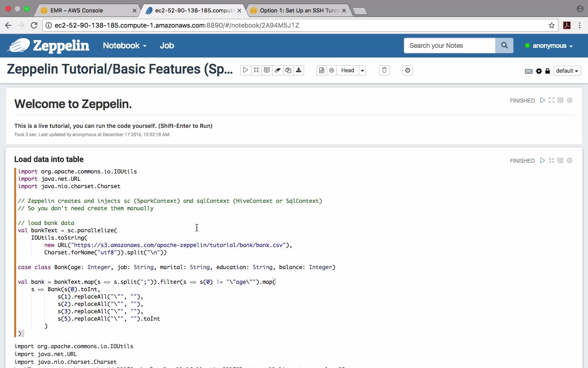Image resolution: width=588 pixels, height=368 pixels.
Task: Show keyboard shortcuts list
Action: click(529, 71)
